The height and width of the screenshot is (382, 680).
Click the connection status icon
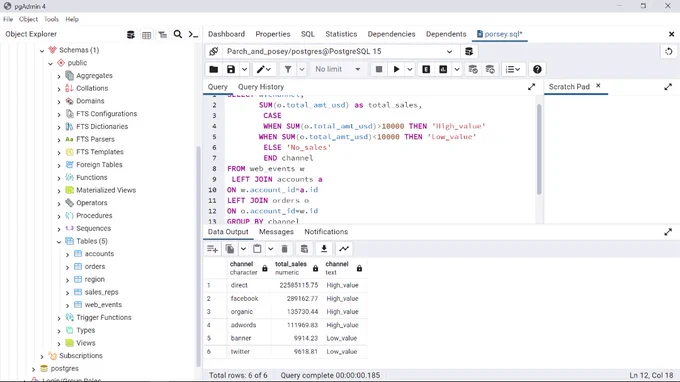(x=213, y=52)
